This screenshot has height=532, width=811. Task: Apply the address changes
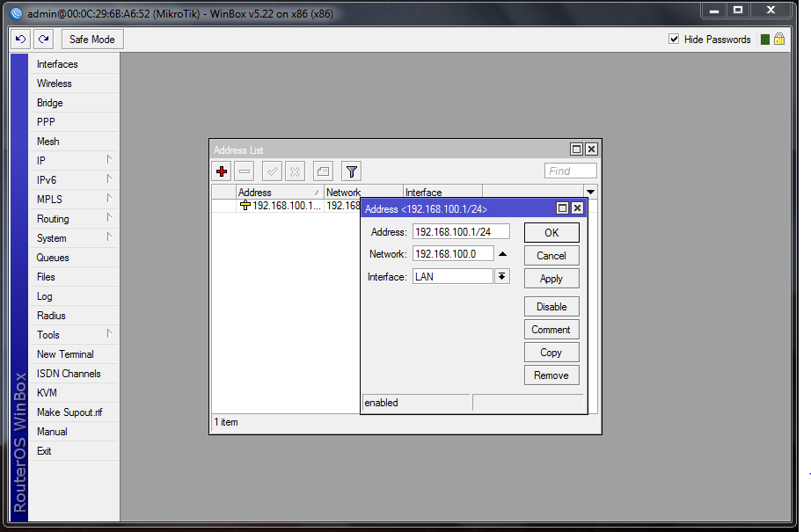pos(551,278)
